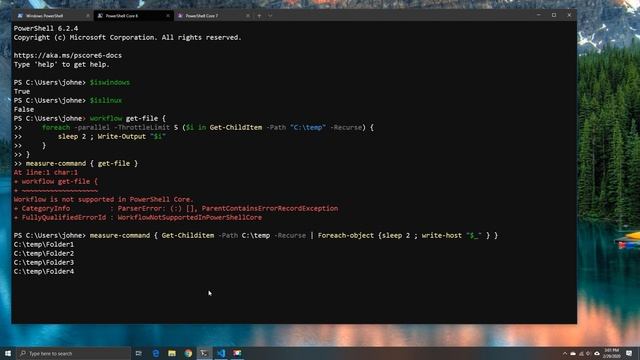Viewport: 640px width, 360px height.
Task: Launch Microsoft Edge from the taskbar
Action: pyautogui.click(x=156, y=353)
